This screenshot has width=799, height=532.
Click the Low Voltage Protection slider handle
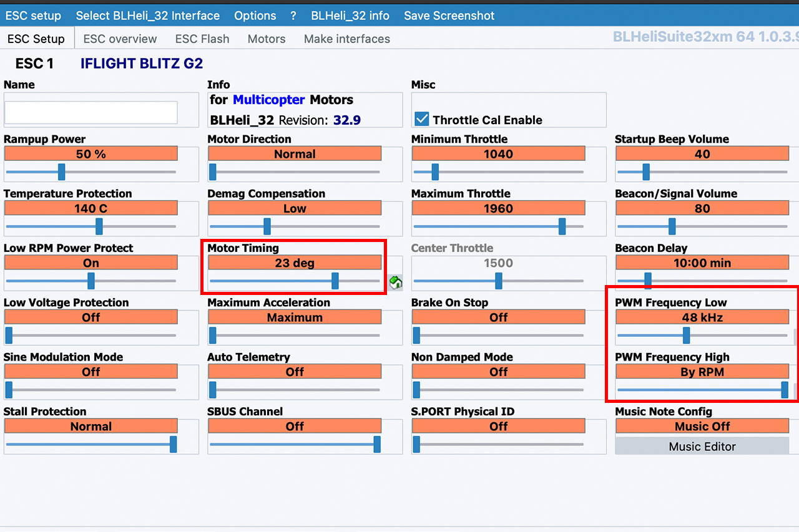9,336
